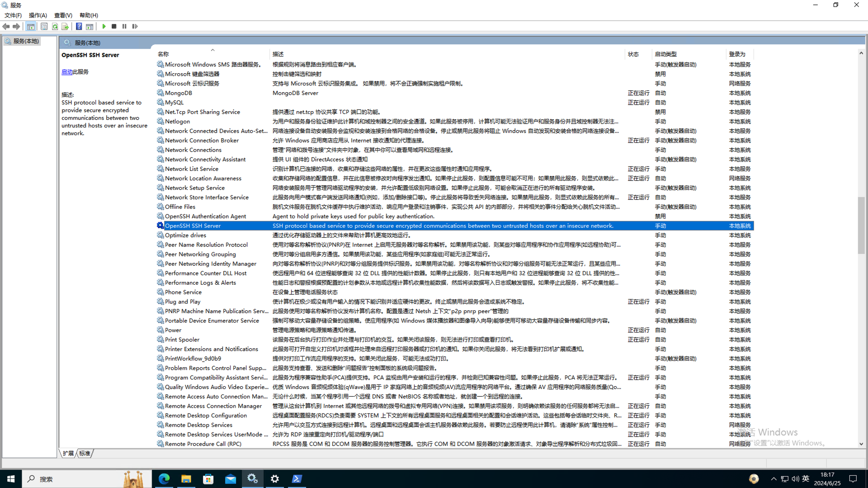The height and width of the screenshot is (488, 868).
Task: Select the Remote Desktop Services row
Action: (455, 425)
